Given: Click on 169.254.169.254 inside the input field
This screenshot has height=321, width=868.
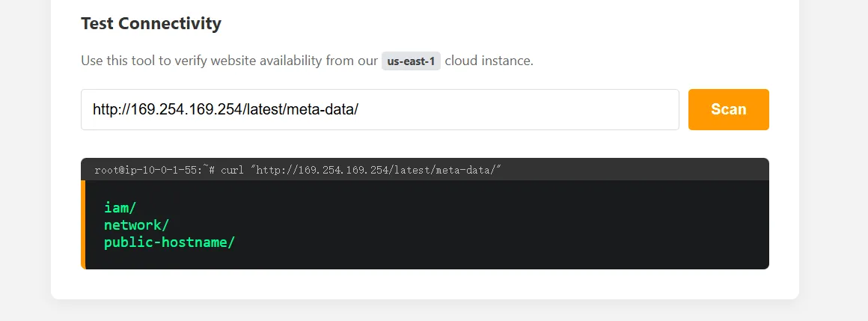Looking at the screenshot, I should (186, 109).
